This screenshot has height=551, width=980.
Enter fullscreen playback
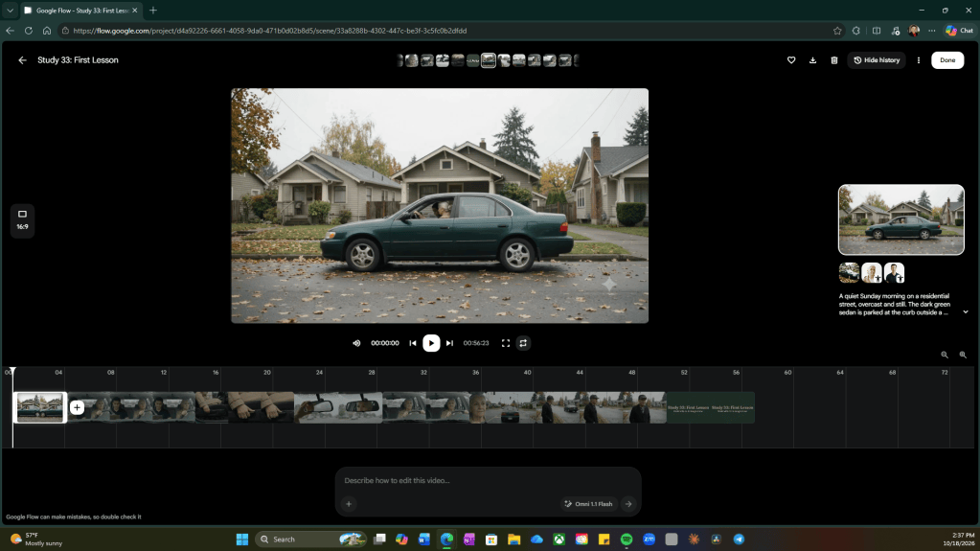tap(506, 343)
